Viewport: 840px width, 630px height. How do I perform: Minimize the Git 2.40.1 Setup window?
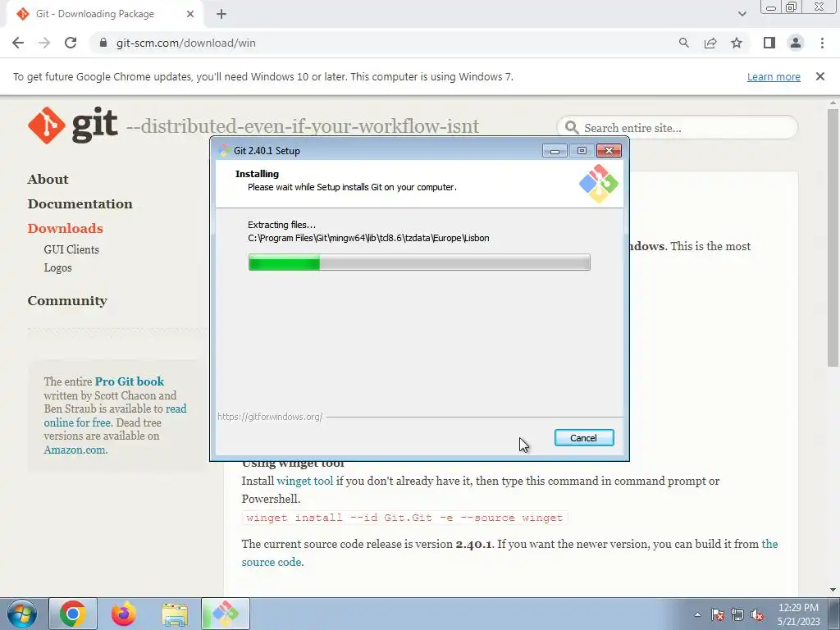click(x=555, y=151)
